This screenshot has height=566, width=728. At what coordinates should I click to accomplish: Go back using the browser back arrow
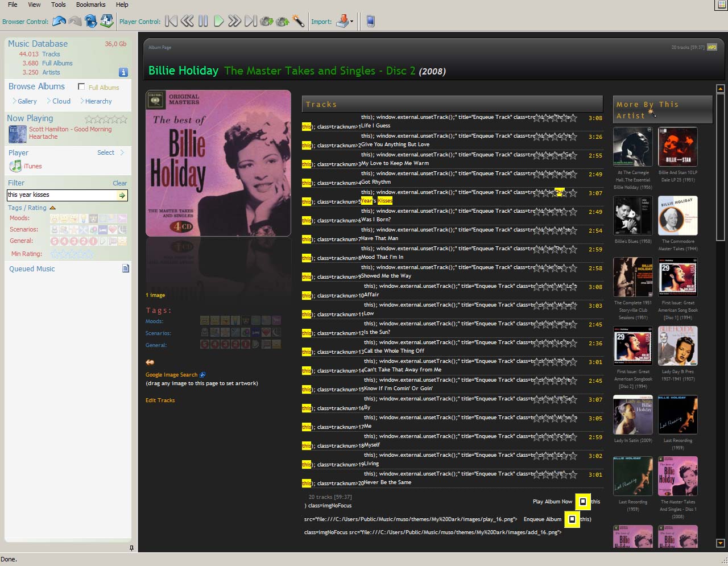59,21
